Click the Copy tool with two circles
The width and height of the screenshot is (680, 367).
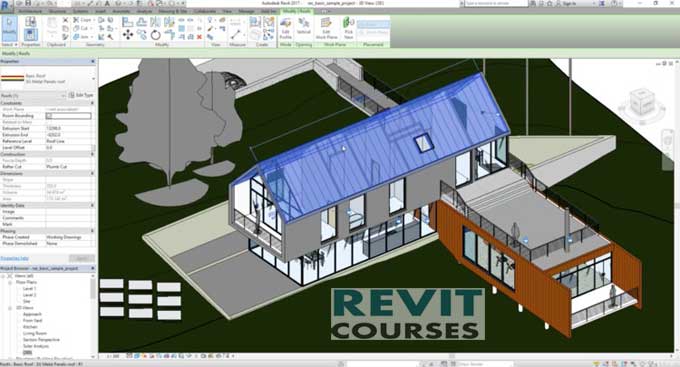click(x=141, y=35)
